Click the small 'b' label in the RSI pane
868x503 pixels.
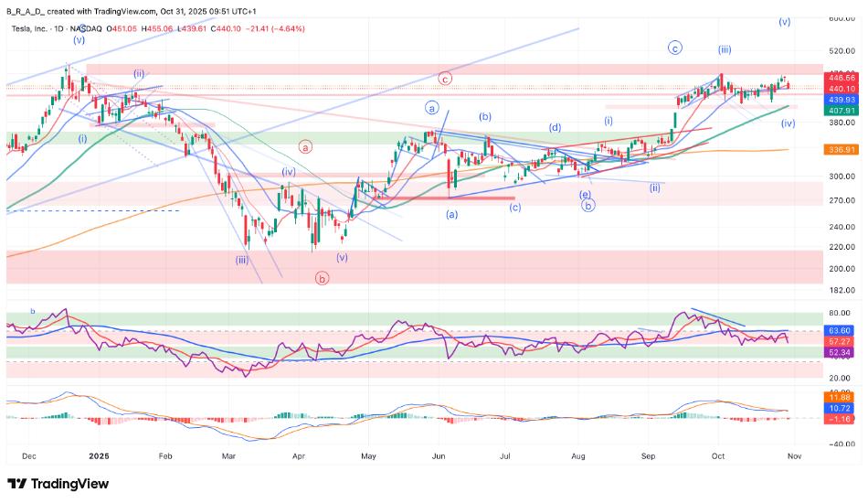(33, 311)
